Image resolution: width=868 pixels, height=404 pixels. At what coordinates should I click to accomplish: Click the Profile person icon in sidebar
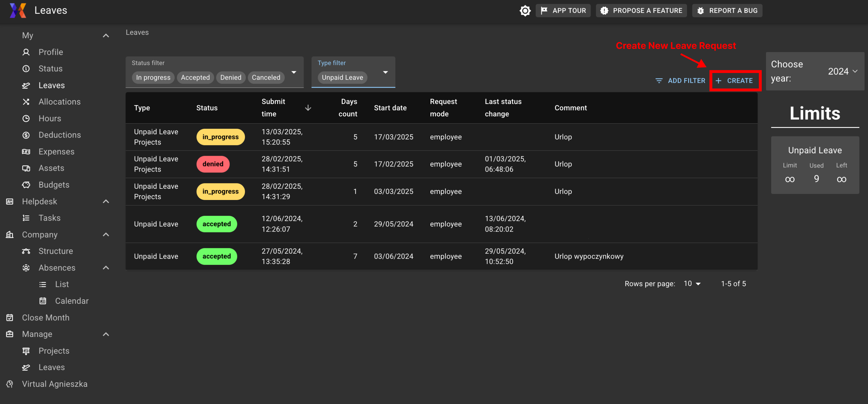[x=26, y=52]
